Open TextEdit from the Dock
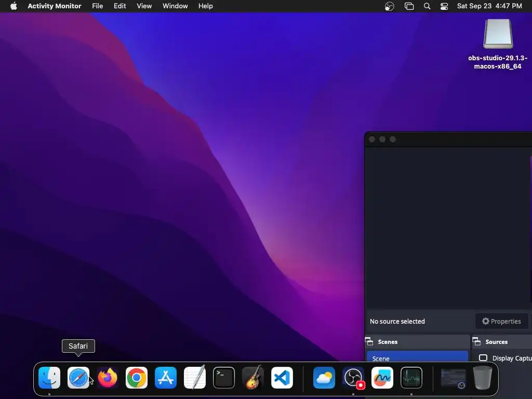 (x=195, y=378)
